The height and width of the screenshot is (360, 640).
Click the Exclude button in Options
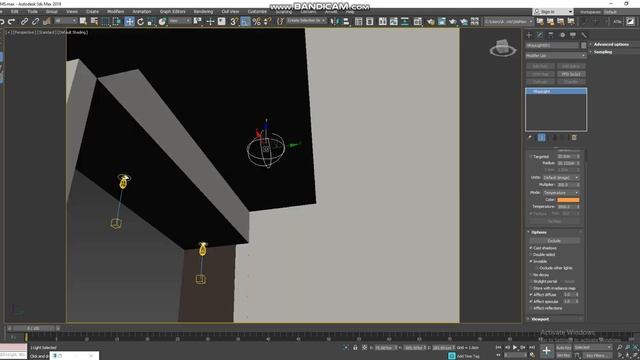tap(554, 241)
